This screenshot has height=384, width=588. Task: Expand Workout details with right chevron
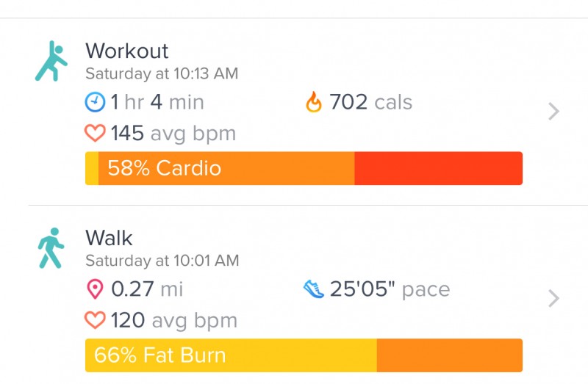(x=554, y=112)
